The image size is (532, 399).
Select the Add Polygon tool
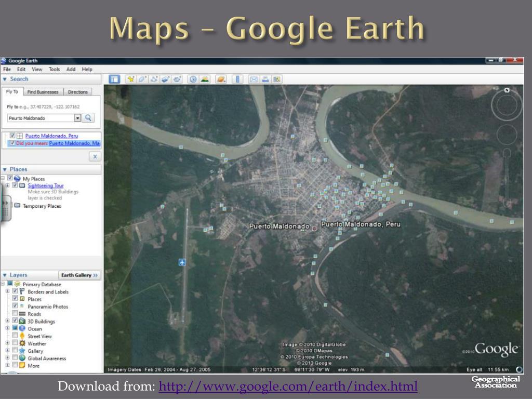pos(142,79)
